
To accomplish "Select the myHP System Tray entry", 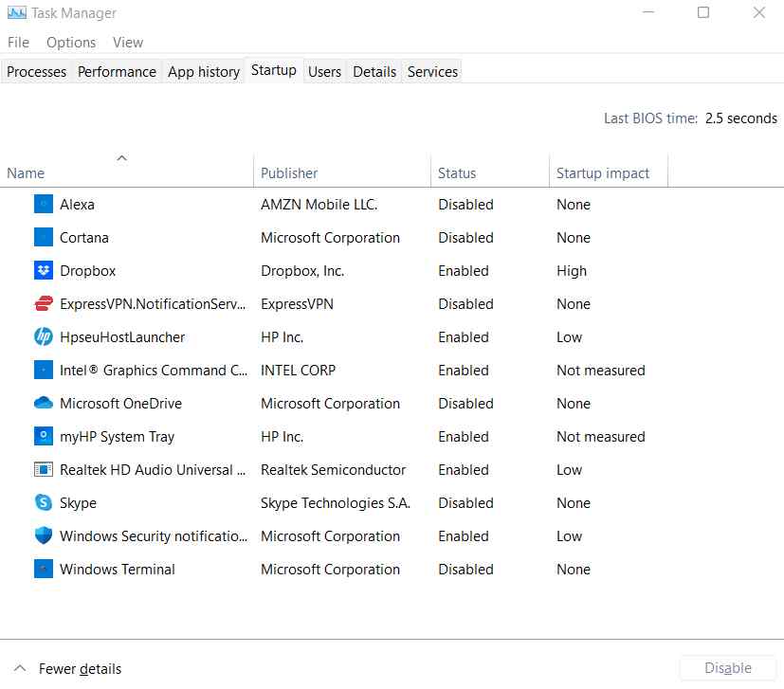I will 117,437.
